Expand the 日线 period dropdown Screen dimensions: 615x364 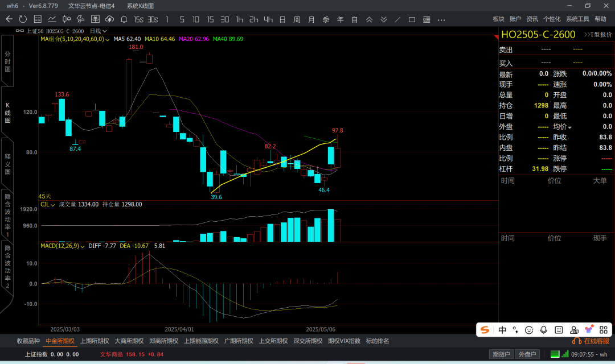tap(99, 31)
